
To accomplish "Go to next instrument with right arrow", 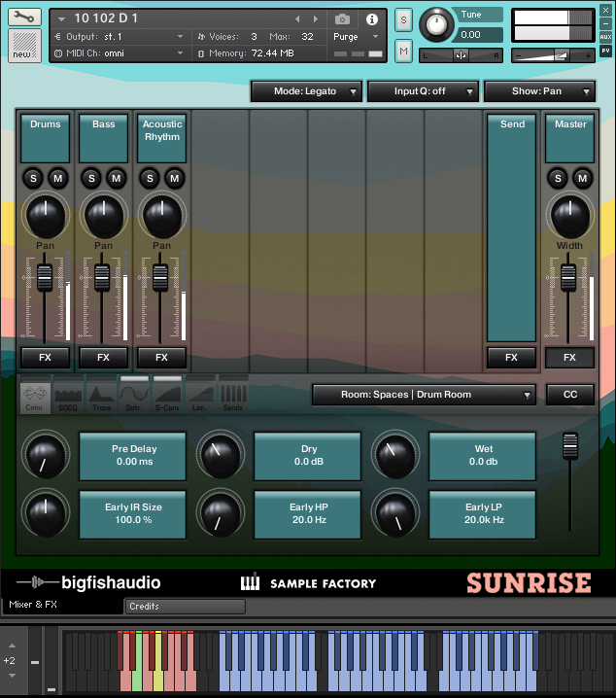I will [x=316, y=19].
